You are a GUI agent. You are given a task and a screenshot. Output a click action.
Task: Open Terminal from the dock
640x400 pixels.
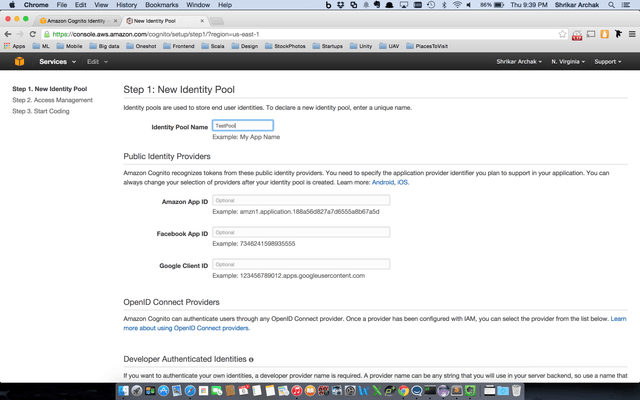430,391
